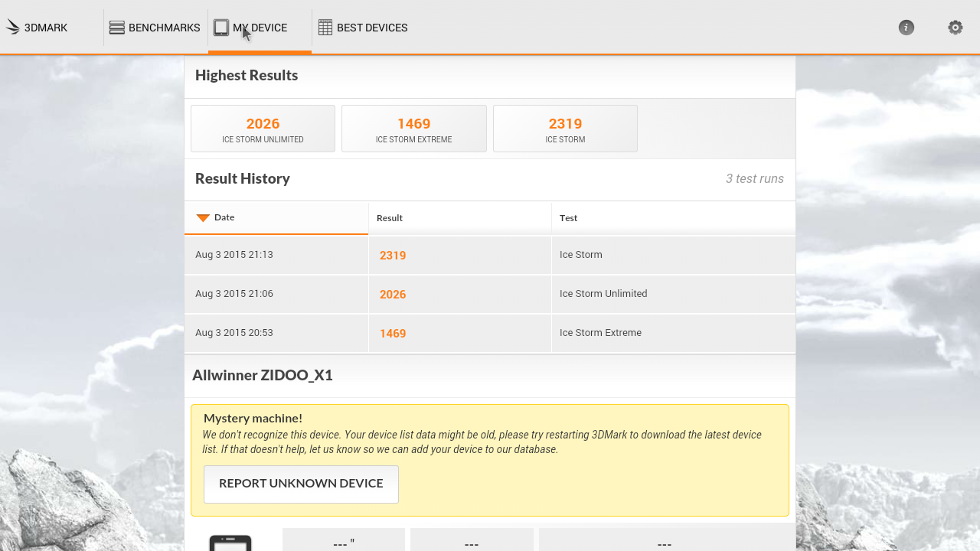The height and width of the screenshot is (551, 980).
Task: Open the Ice Storm Unlimited 2026 card
Action: click(263, 129)
